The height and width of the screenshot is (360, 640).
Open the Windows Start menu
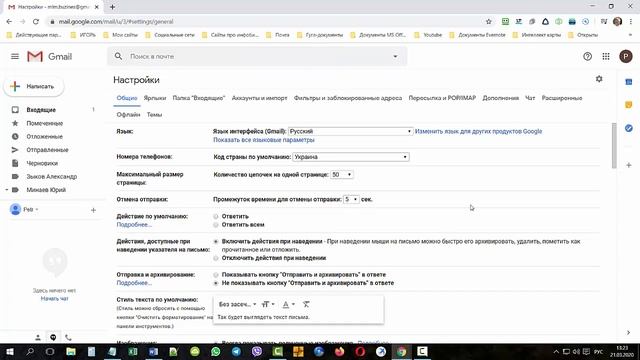point(9,351)
